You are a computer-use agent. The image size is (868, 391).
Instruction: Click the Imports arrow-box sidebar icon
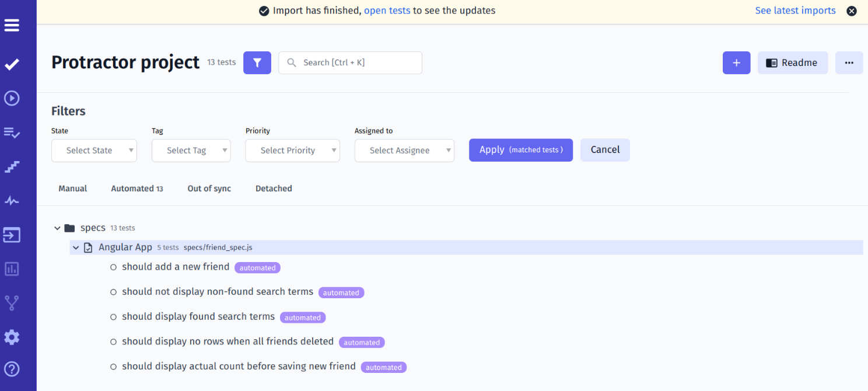pyautogui.click(x=12, y=235)
